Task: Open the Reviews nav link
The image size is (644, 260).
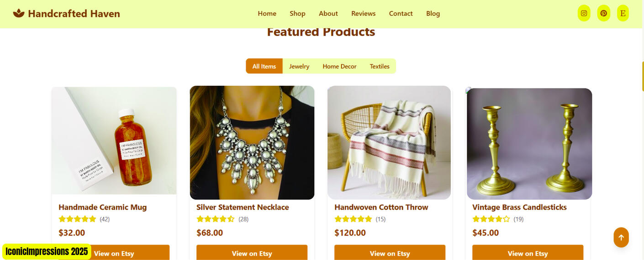Action: 363,14
